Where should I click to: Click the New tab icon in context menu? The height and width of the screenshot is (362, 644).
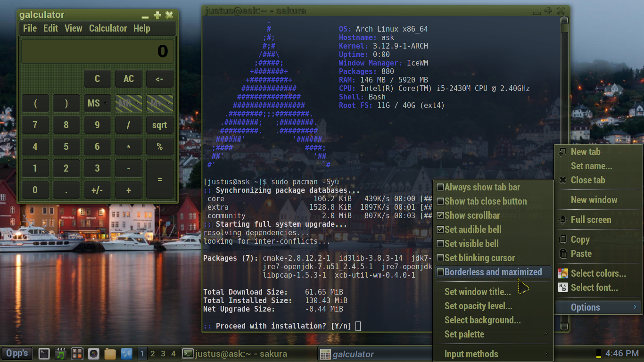coord(562,152)
